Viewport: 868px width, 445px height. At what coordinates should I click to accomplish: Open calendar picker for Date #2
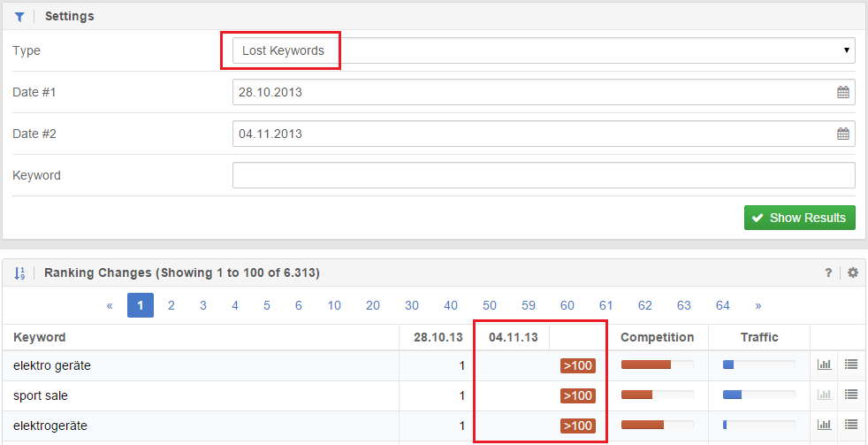(842, 134)
